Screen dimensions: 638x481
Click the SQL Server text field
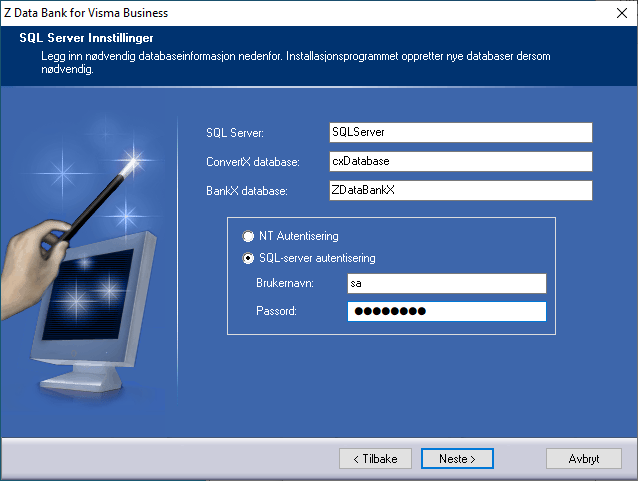(x=460, y=132)
